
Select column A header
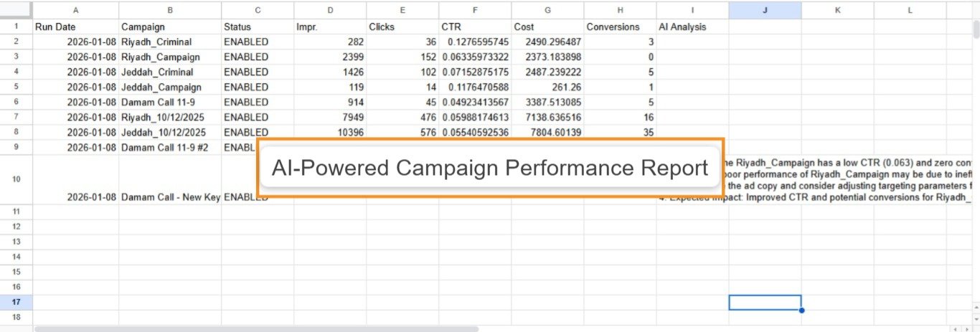[75, 10]
